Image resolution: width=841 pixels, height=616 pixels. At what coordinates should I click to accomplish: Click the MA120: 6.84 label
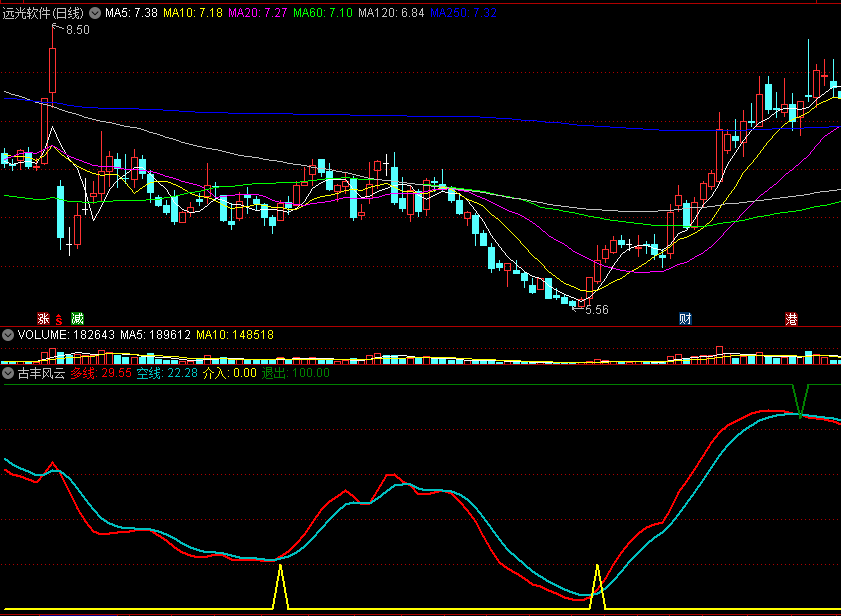(392, 13)
